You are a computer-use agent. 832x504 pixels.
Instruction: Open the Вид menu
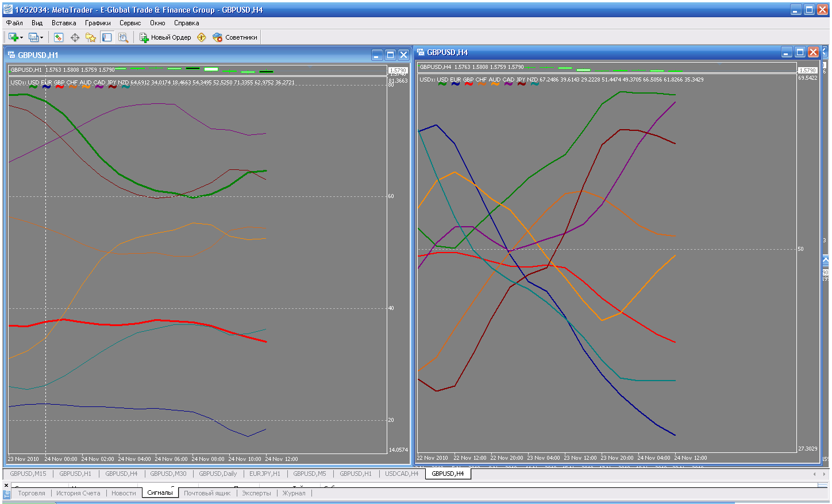tap(37, 23)
